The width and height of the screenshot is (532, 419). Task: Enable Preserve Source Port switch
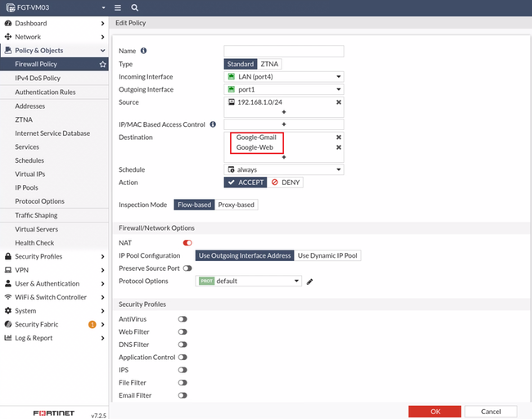(187, 268)
